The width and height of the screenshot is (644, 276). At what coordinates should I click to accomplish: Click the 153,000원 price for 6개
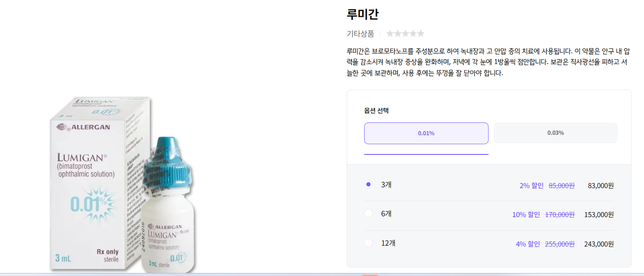tap(599, 215)
